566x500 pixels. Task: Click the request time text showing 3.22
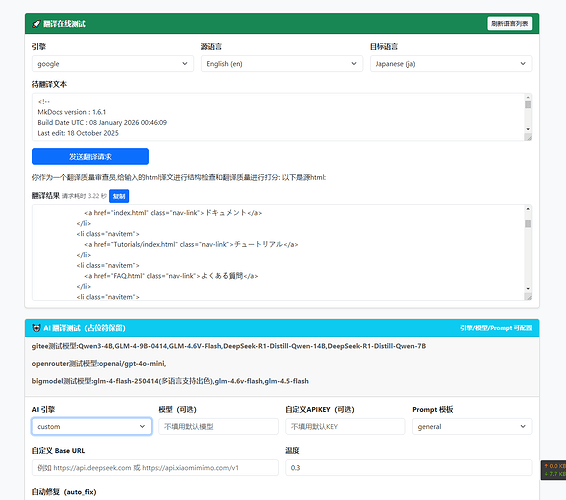[x=84, y=196]
